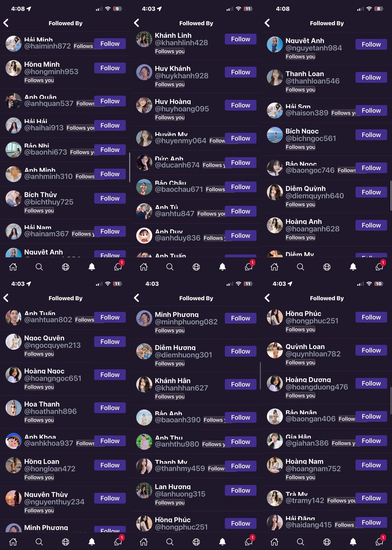Go back from the list showing Quỳnh Loan
This screenshot has height=550, width=392.
267,298
